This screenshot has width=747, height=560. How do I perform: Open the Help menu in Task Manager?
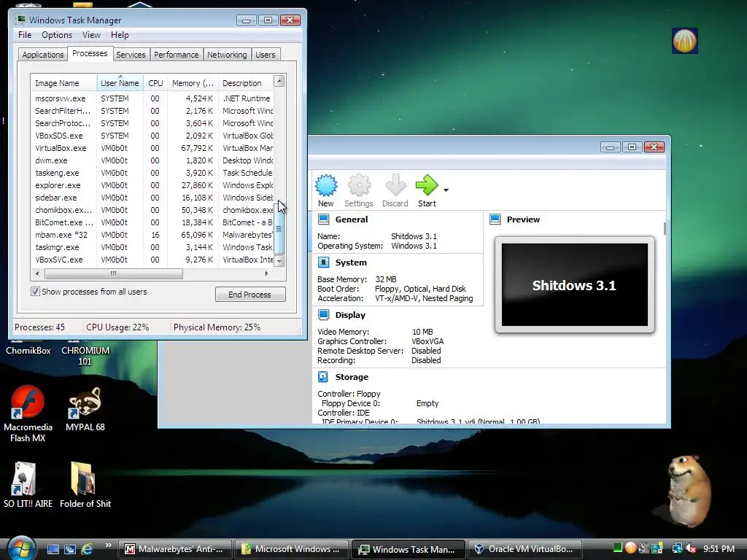point(120,35)
